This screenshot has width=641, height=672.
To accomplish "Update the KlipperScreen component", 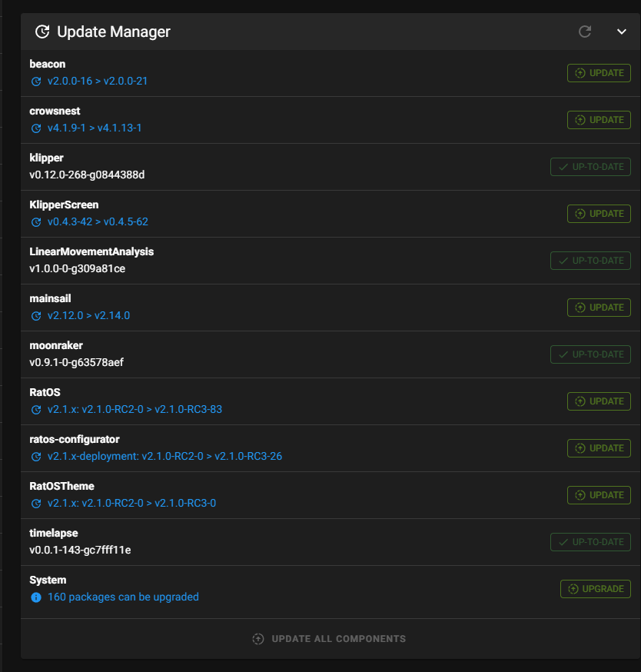I will tap(599, 214).
